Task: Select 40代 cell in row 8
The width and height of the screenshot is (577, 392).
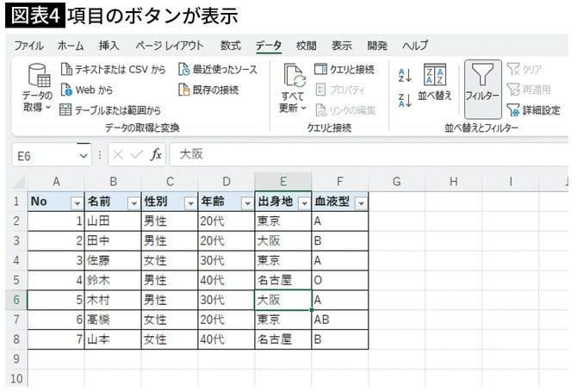Action: click(226, 339)
